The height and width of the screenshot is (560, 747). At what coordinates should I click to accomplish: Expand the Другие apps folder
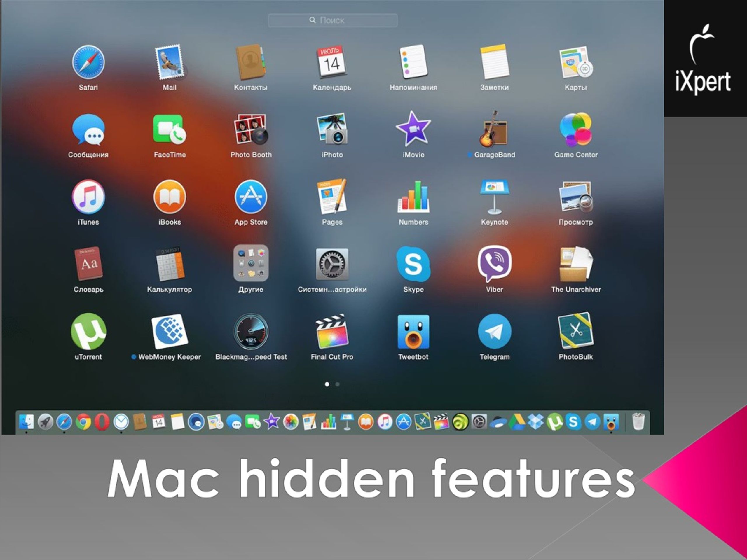tap(251, 263)
